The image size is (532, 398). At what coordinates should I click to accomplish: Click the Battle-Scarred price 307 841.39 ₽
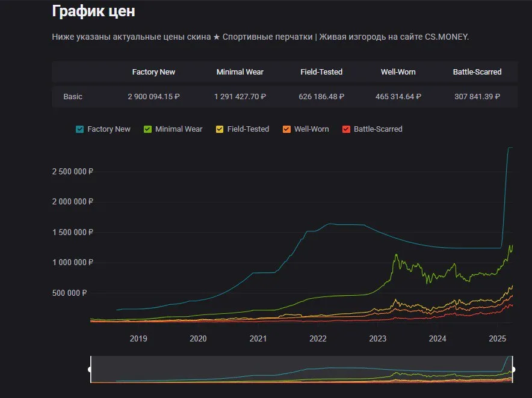[x=477, y=97]
